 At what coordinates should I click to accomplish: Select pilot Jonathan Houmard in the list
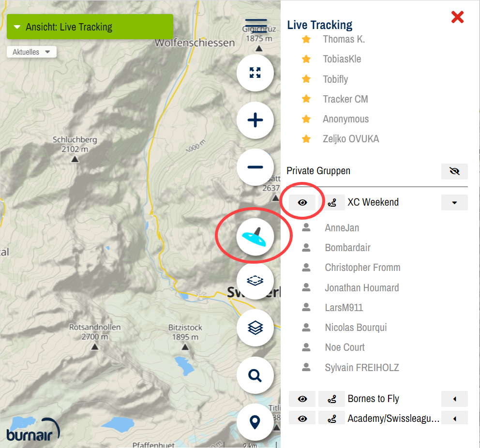coord(361,288)
